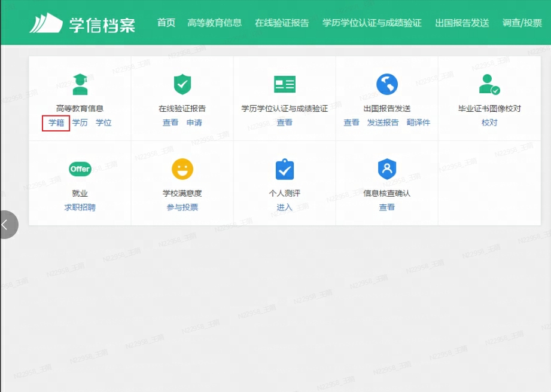The height and width of the screenshot is (392, 551).
Task: Click the 毕业证书图像校对 person icon
Action: pos(489,84)
